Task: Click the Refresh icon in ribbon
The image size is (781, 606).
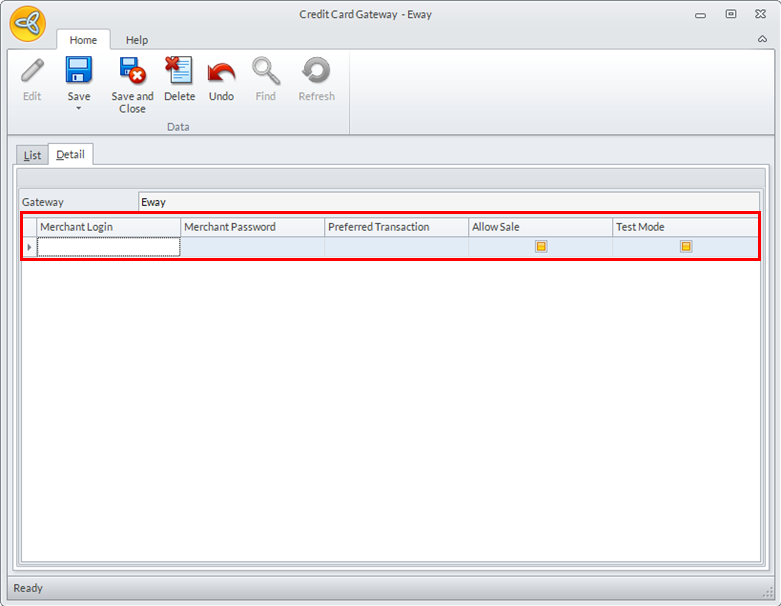Action: coord(316,72)
